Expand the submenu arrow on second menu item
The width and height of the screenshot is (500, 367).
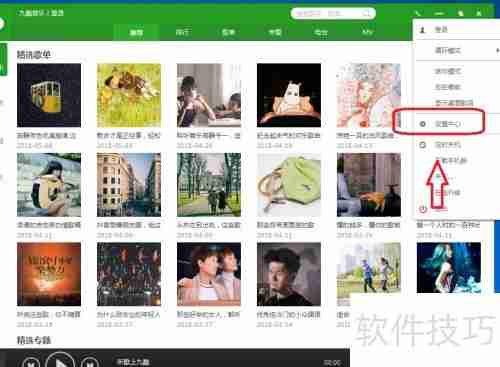point(497,50)
